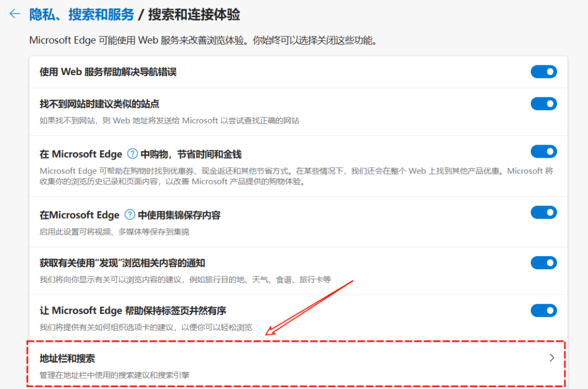This screenshot has height=389, width=588.
Task: Click the label 让 Microsoft Edge 帮助保持标签页井然有序
Action: [x=133, y=311]
